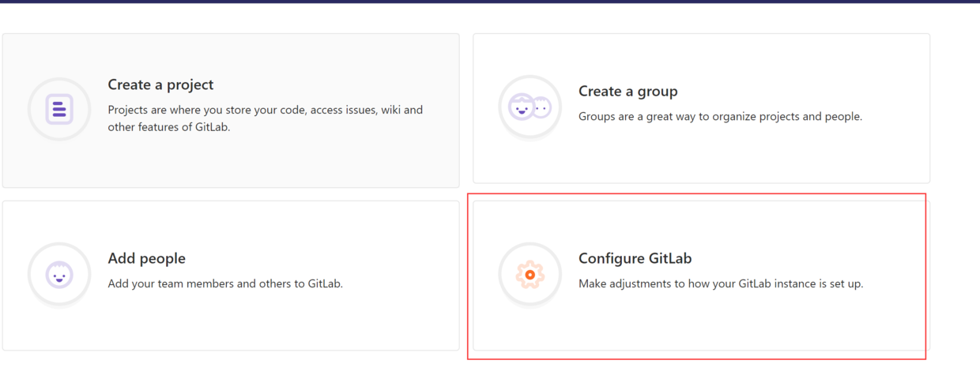Click text 'Projects are where you store your code'

(x=209, y=110)
